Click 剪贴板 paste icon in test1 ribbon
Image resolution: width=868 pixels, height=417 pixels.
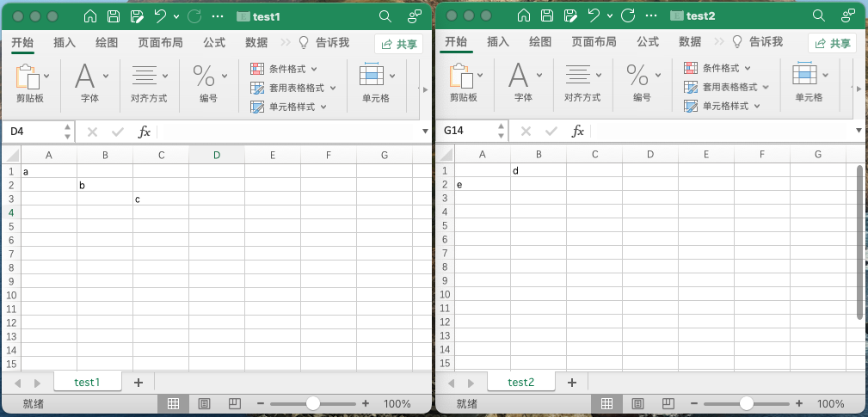[28, 77]
